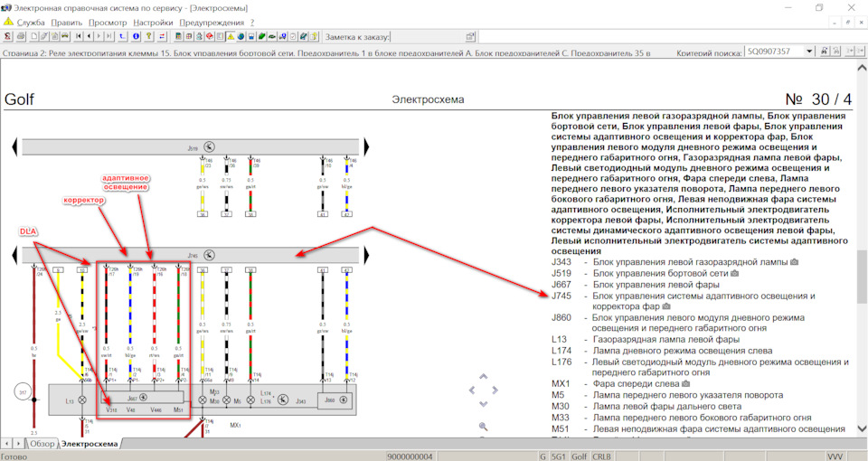Screen dimensions: 868x461
Task: Click the blue info circle toolbar icon
Action: [136, 36]
